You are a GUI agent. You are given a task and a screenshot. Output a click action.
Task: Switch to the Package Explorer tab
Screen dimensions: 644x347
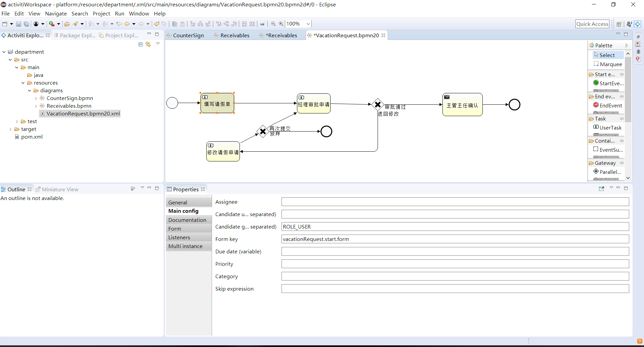[75, 35]
